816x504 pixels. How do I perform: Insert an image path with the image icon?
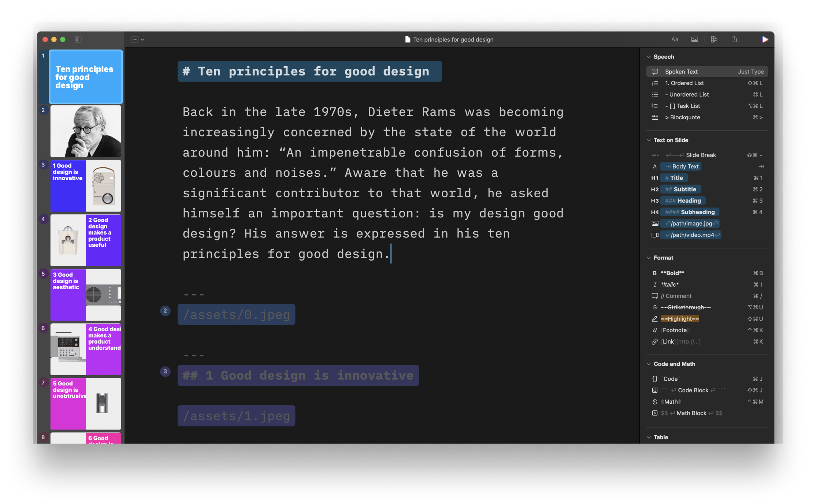690,223
